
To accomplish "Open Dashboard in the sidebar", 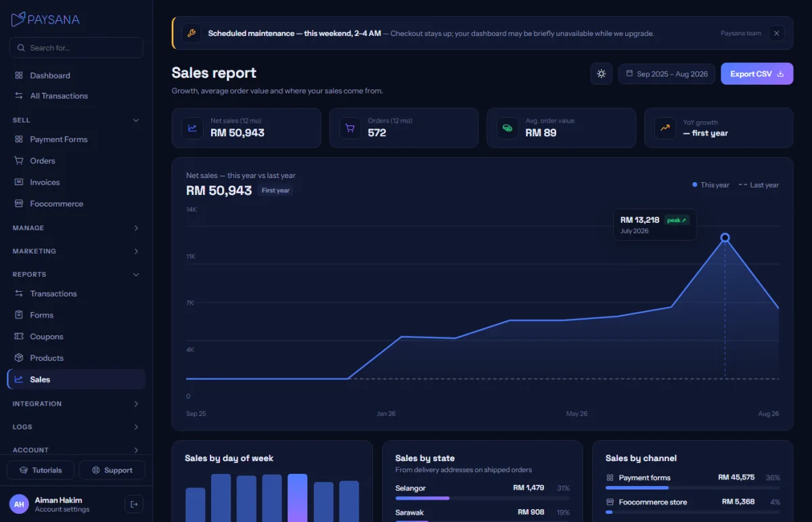I will pyautogui.click(x=76, y=75).
